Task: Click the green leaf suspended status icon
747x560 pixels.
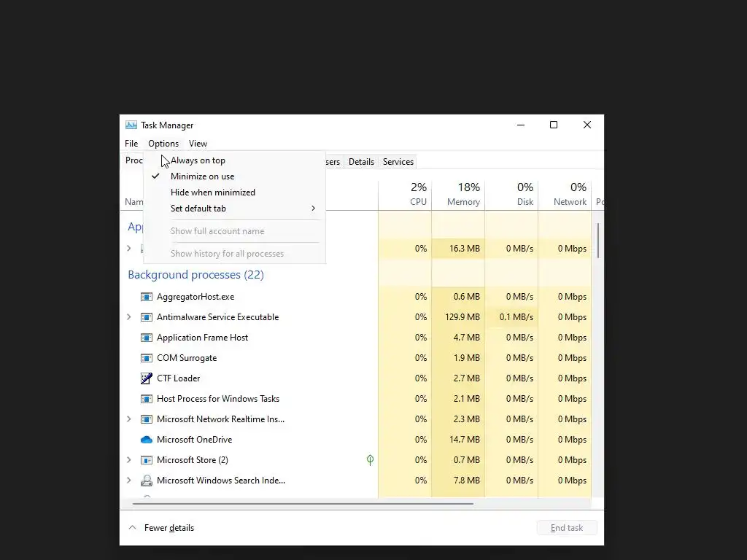Action: click(370, 460)
